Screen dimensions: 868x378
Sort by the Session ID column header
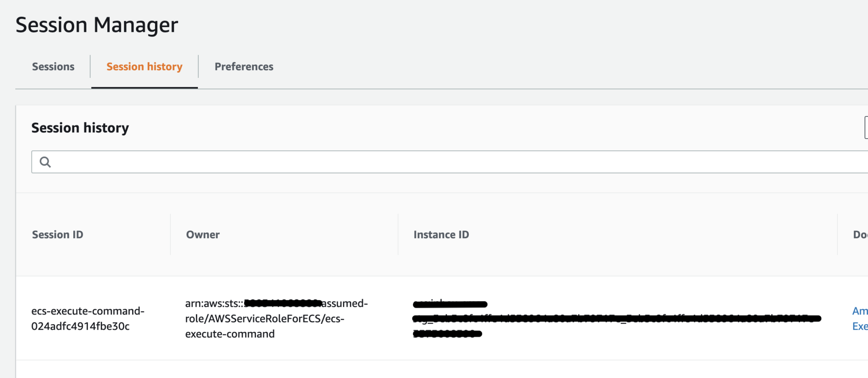tap(58, 234)
